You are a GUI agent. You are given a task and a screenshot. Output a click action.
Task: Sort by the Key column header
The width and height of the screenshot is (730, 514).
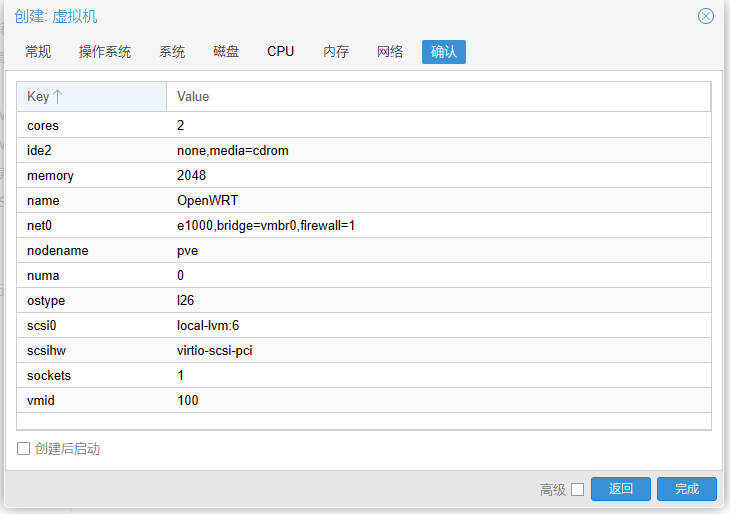click(90, 97)
